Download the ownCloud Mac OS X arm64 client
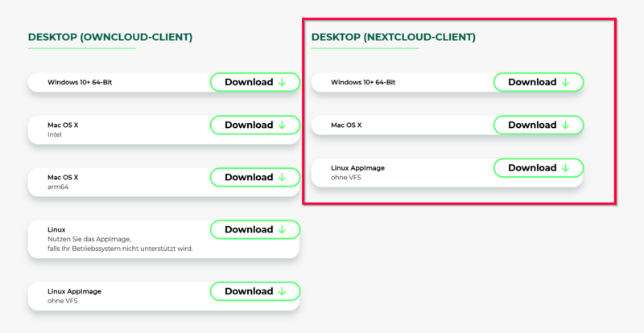Image resolution: width=644 pixels, height=333 pixels. pos(249,178)
